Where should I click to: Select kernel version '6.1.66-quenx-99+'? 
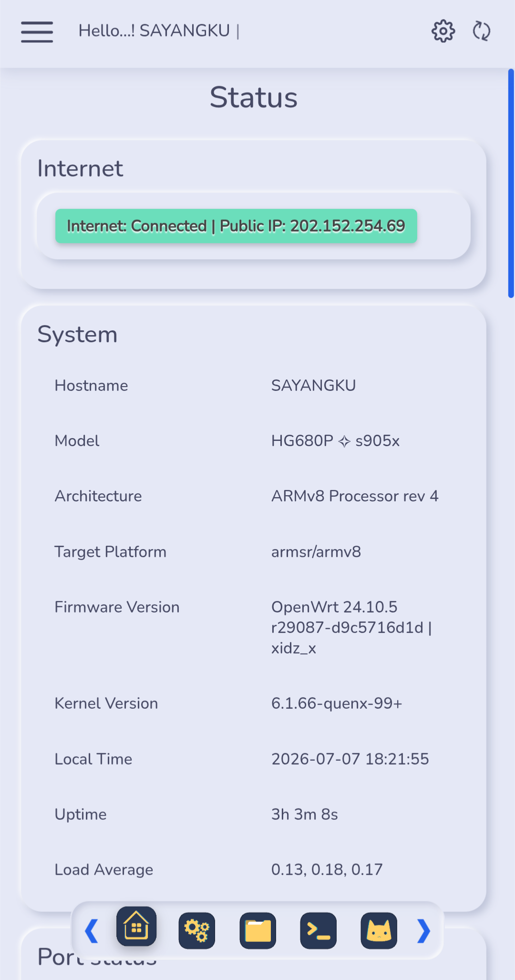pos(337,704)
